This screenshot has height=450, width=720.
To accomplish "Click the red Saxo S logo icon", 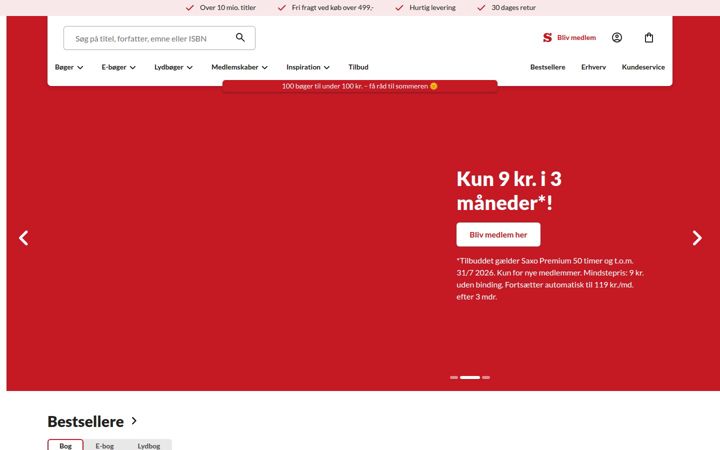I will (547, 38).
